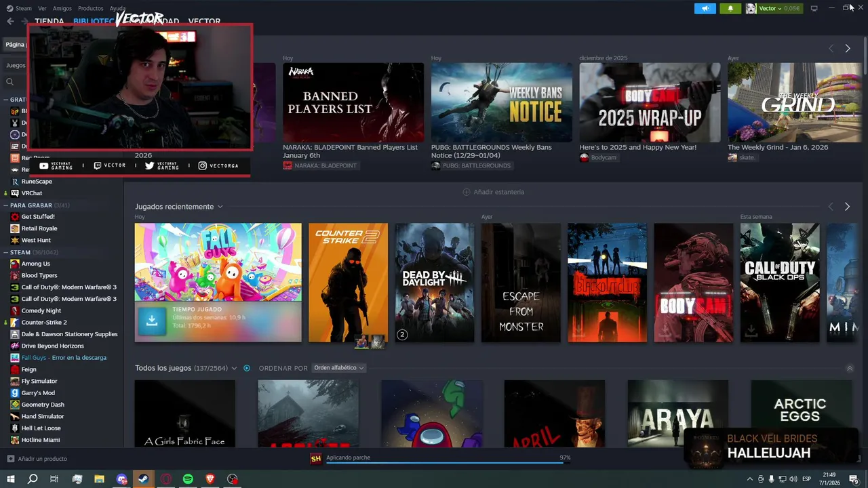Toggle the blue circle filter next to Todos los juegos
The width and height of the screenshot is (868, 488).
tap(247, 368)
